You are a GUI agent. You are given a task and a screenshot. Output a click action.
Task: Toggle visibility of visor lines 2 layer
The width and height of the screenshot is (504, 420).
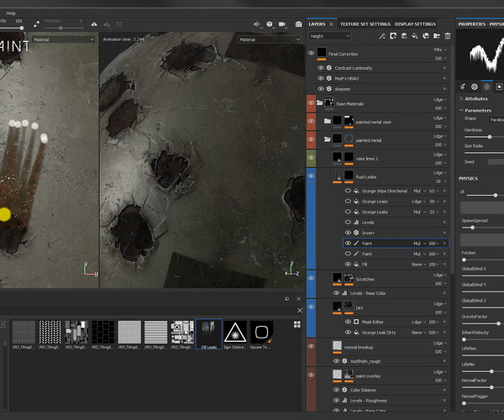point(311,158)
